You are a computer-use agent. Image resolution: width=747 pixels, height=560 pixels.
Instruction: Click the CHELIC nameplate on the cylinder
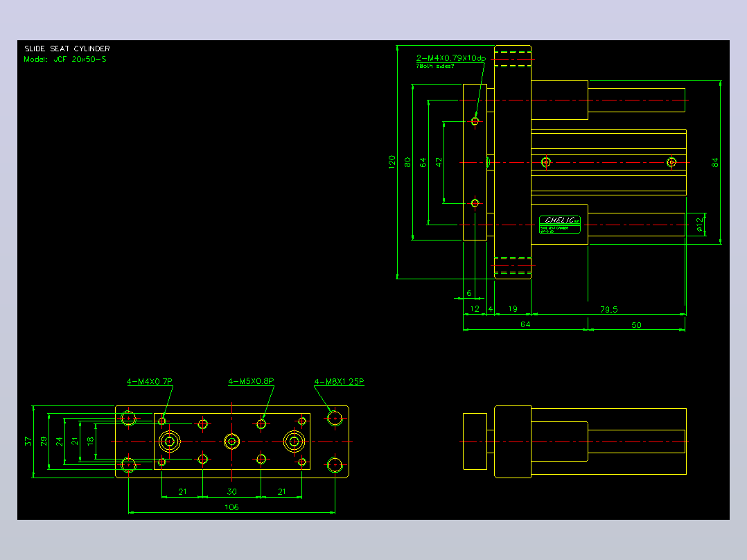pos(560,225)
